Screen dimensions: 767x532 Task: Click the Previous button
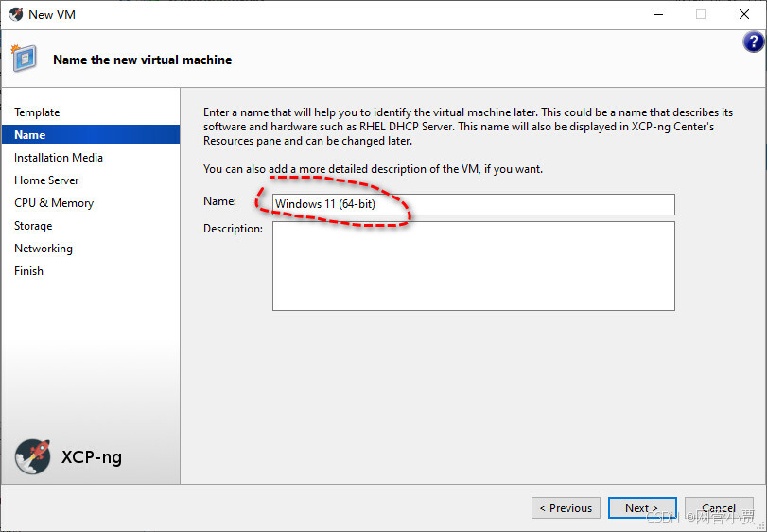566,508
